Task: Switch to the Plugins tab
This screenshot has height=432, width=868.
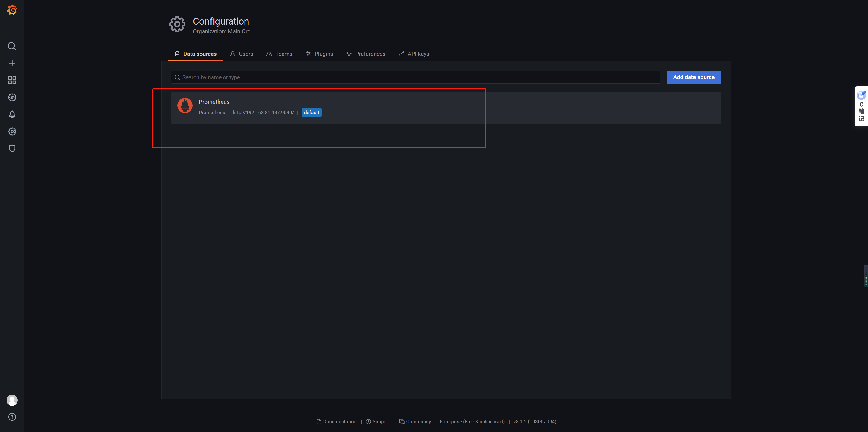Action: coord(319,54)
